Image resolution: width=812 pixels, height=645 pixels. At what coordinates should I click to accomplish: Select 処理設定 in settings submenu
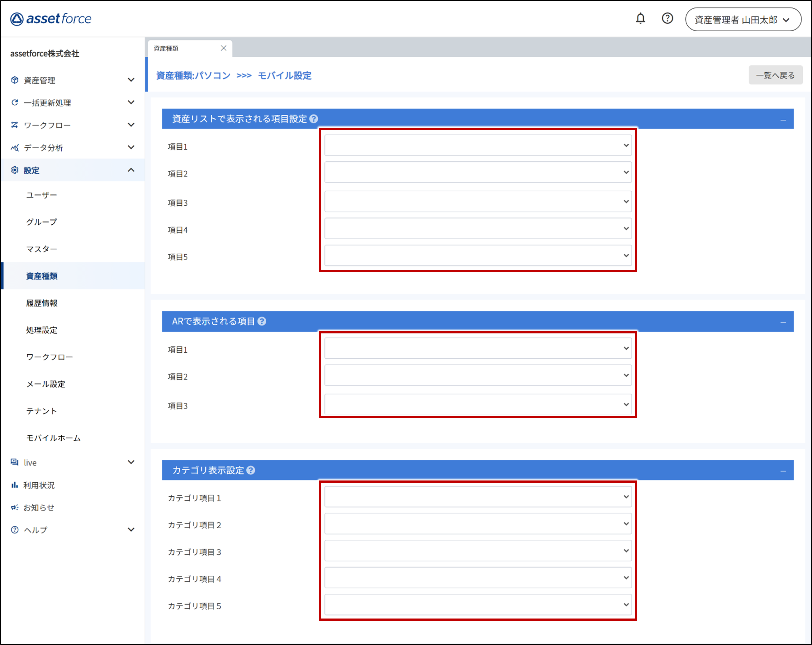tap(41, 330)
